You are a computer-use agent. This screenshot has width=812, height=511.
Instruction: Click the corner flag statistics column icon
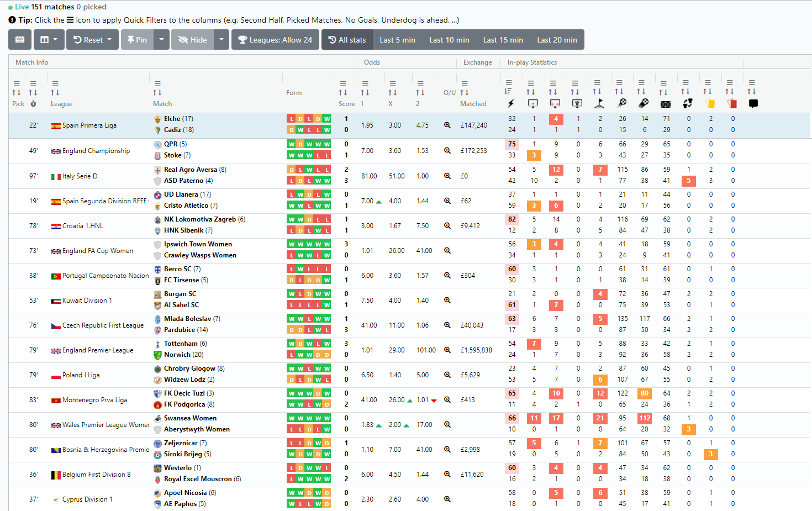[x=598, y=103]
